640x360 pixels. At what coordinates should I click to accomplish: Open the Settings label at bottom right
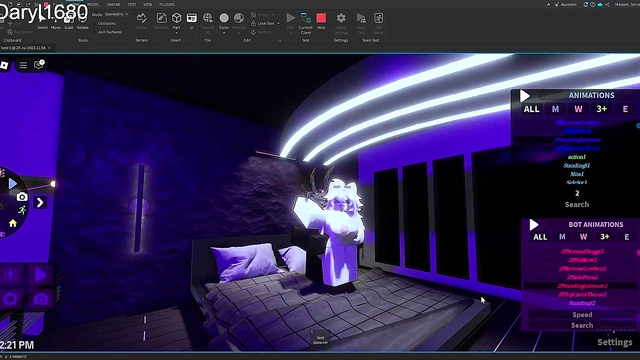pos(615,342)
